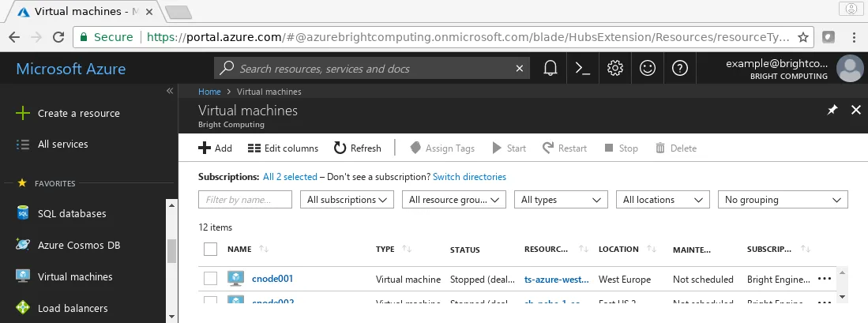Image resolution: width=868 pixels, height=323 pixels.
Task: Click Search resources, services and docs box
Action: point(372,68)
